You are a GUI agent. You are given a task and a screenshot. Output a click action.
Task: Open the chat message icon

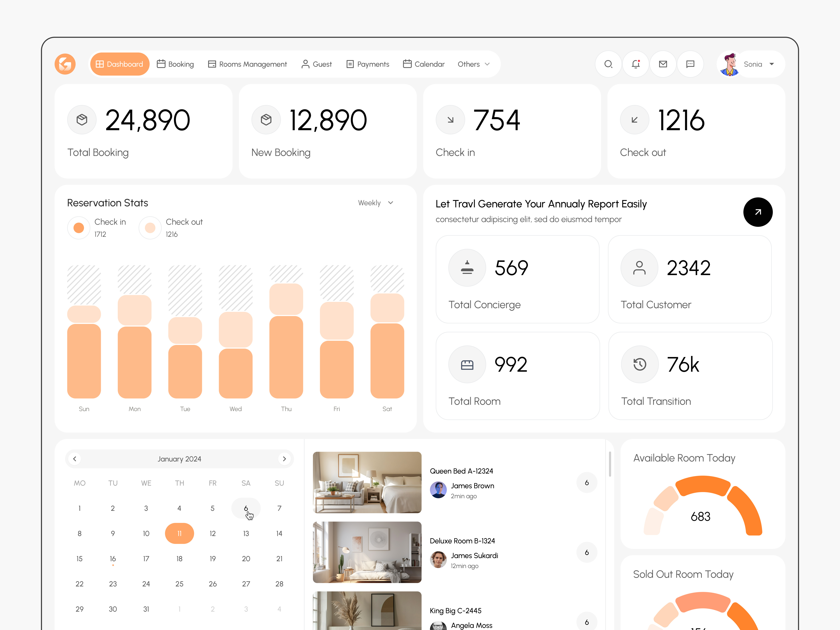[690, 64]
